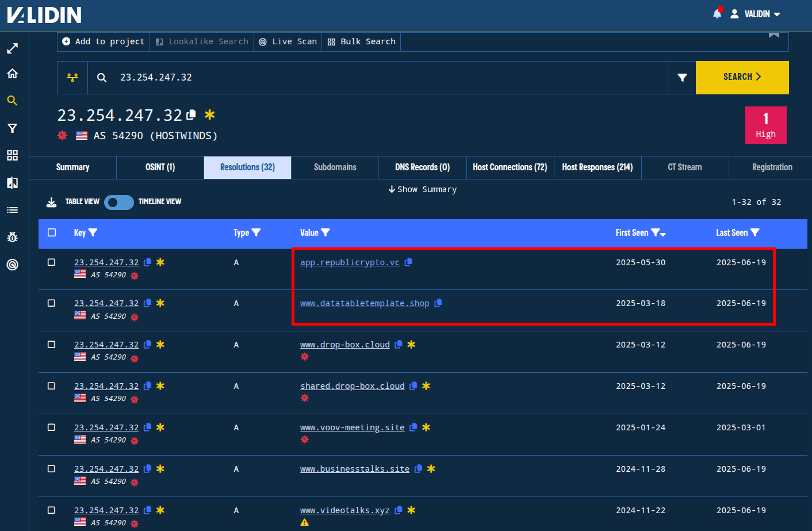Click the expand arrows icon in left sidebar

click(x=12, y=49)
